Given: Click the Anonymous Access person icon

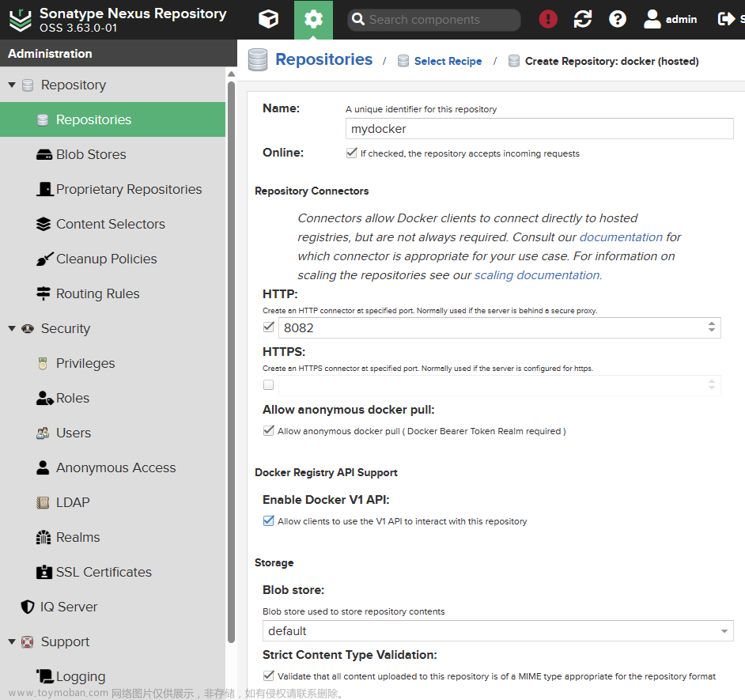Looking at the screenshot, I should point(43,467).
